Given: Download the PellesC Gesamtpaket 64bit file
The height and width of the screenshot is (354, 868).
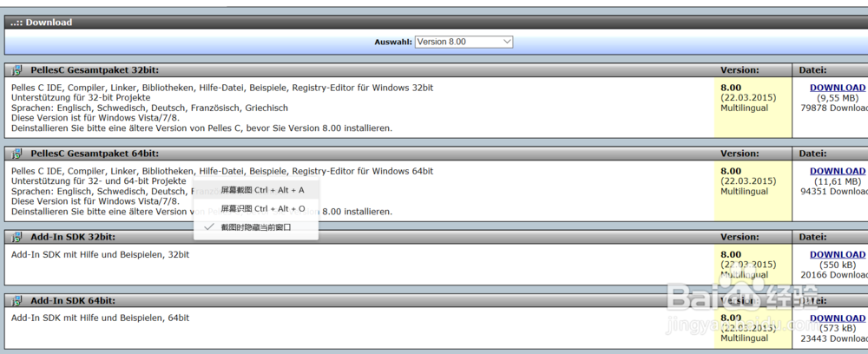Looking at the screenshot, I should [x=837, y=171].
